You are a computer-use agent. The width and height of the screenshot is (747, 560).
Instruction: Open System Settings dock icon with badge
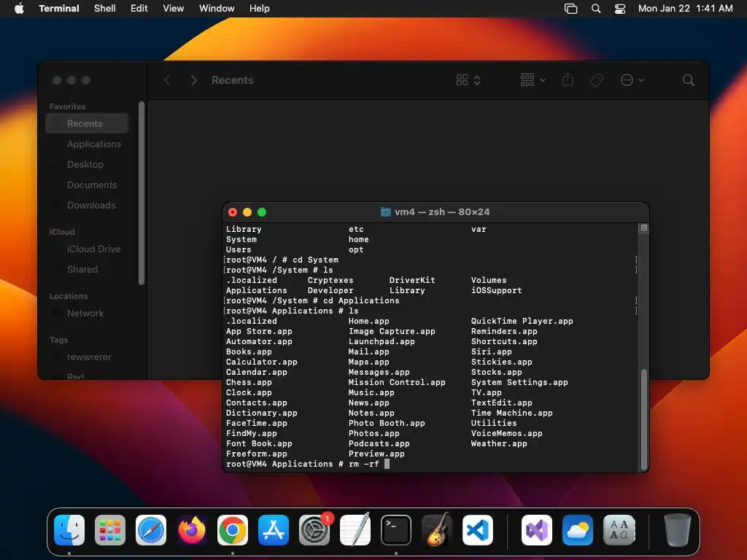314,530
